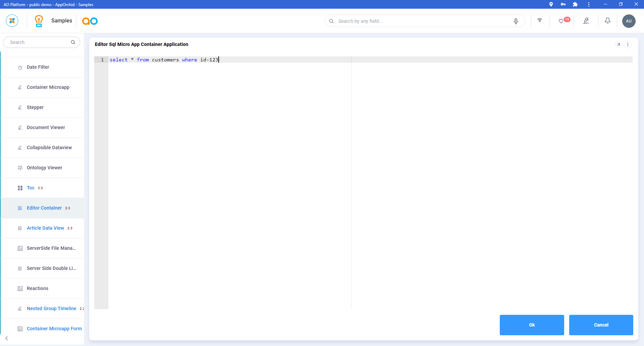Open the three-dot panel options menu
Image resolution: width=644 pixels, height=346 pixels.
[x=628, y=45]
